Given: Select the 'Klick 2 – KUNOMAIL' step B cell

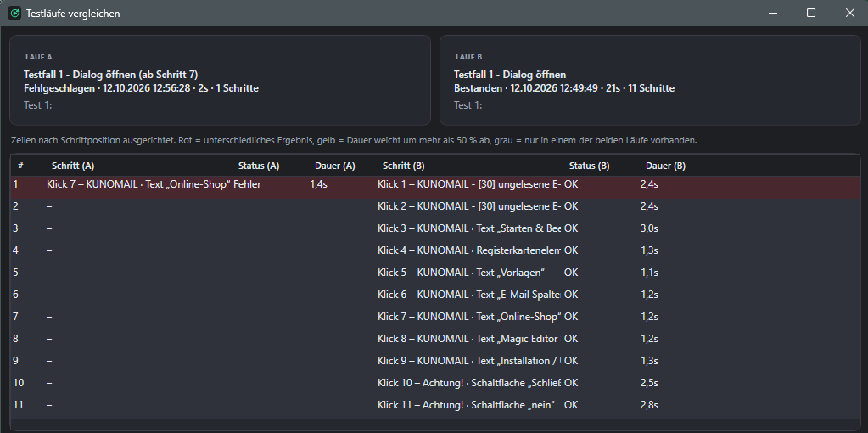Looking at the screenshot, I should click(469, 206).
